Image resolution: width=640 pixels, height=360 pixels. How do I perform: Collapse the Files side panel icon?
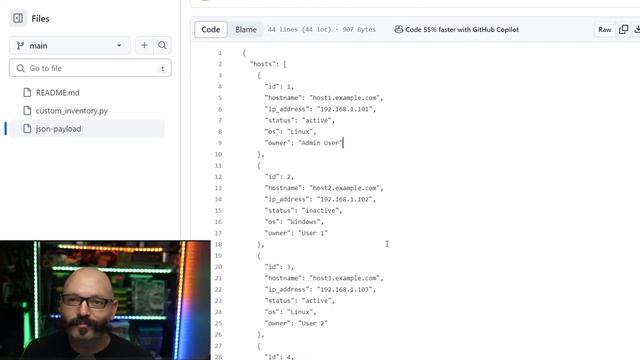coord(18,18)
